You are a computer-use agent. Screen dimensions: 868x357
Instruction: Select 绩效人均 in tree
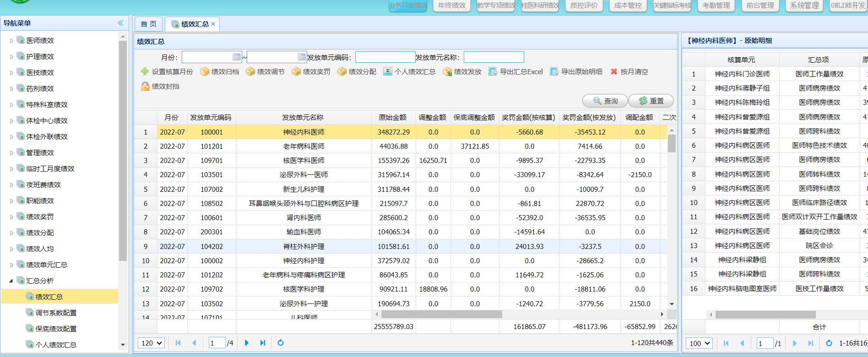40,249
